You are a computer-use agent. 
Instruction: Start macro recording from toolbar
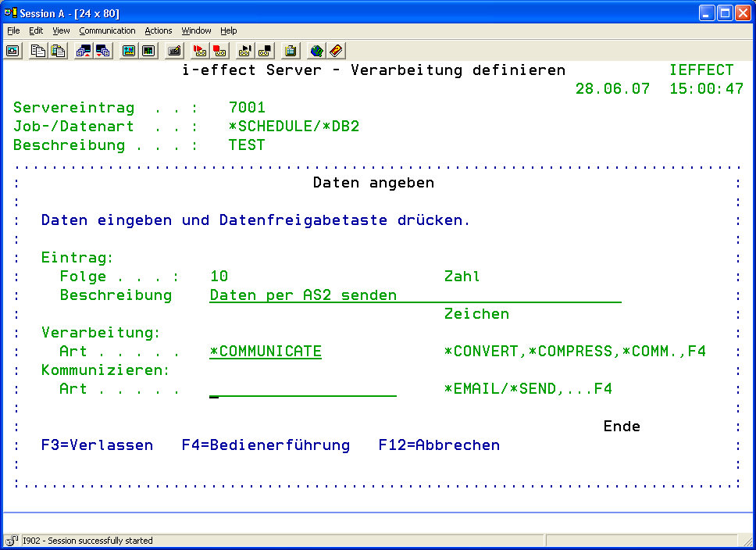[200, 51]
